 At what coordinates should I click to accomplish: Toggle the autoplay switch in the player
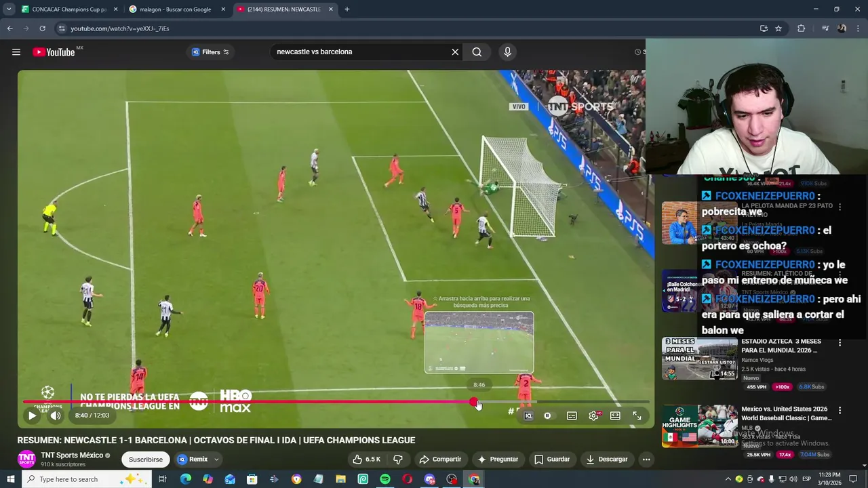pos(548,415)
